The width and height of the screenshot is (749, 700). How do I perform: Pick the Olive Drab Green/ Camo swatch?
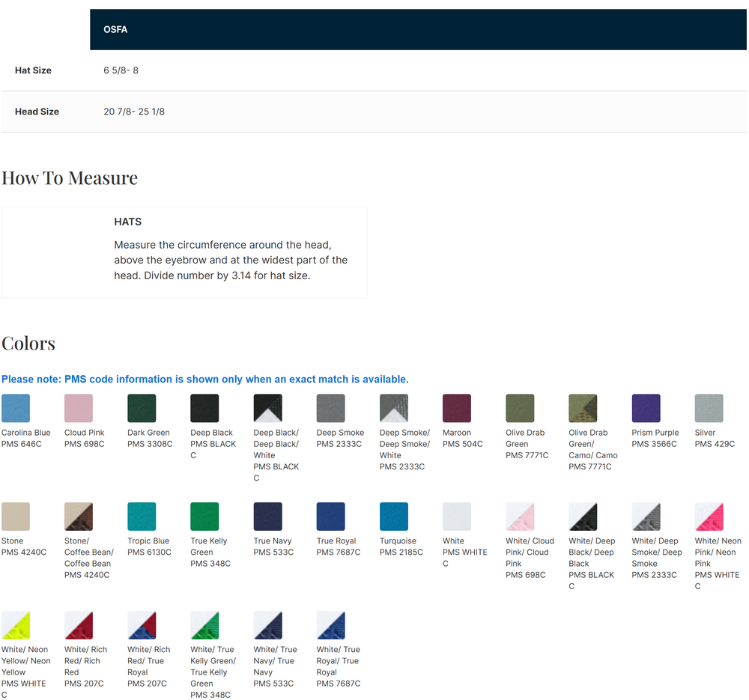[583, 409]
